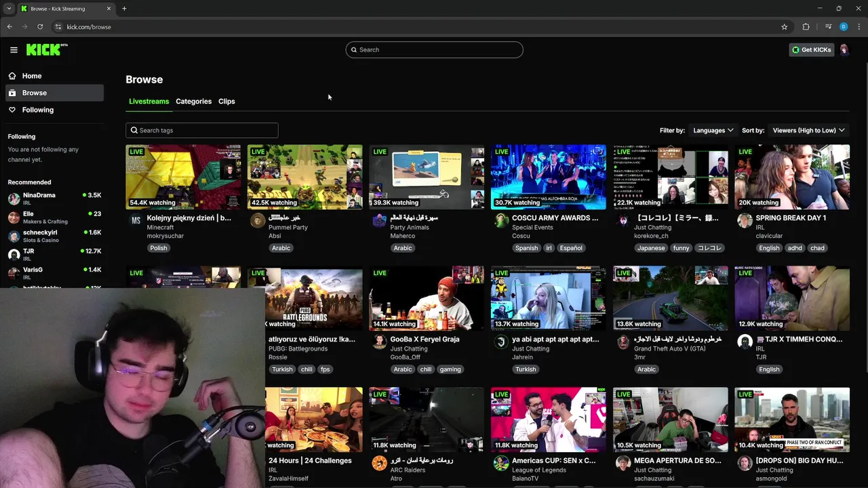
Task: Switch to the Clips tab
Action: coord(226,101)
